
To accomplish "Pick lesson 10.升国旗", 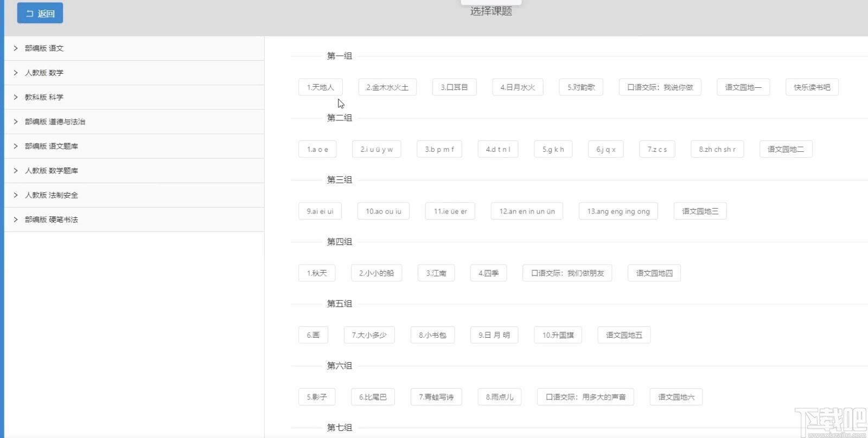I will (558, 335).
